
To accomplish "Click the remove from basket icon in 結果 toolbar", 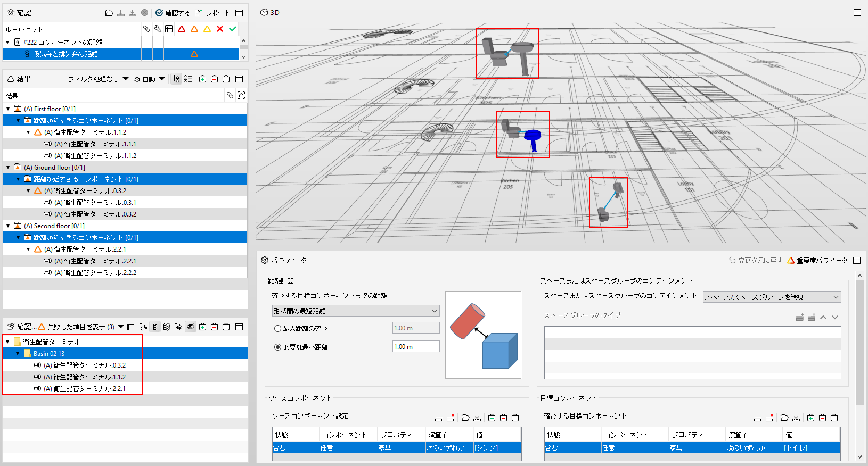I will (x=214, y=79).
